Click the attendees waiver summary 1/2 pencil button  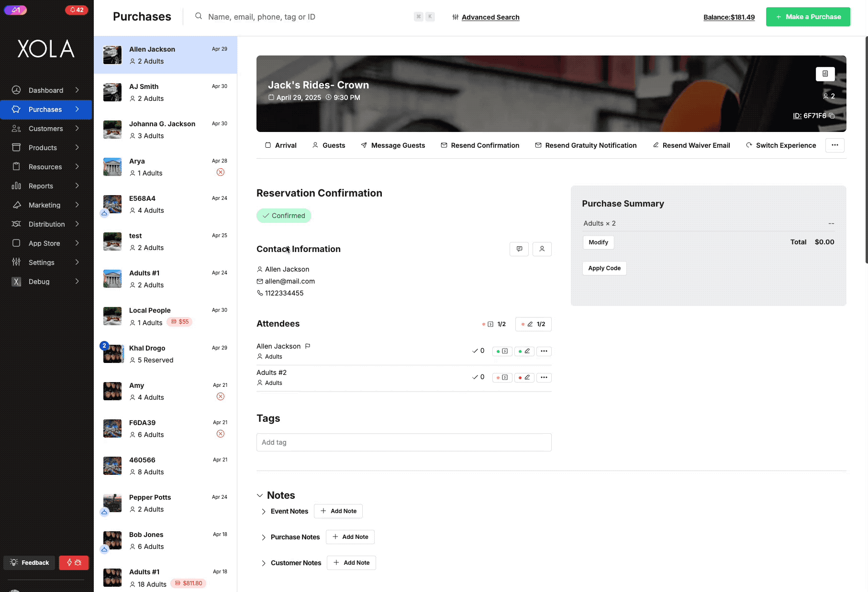[534, 324]
